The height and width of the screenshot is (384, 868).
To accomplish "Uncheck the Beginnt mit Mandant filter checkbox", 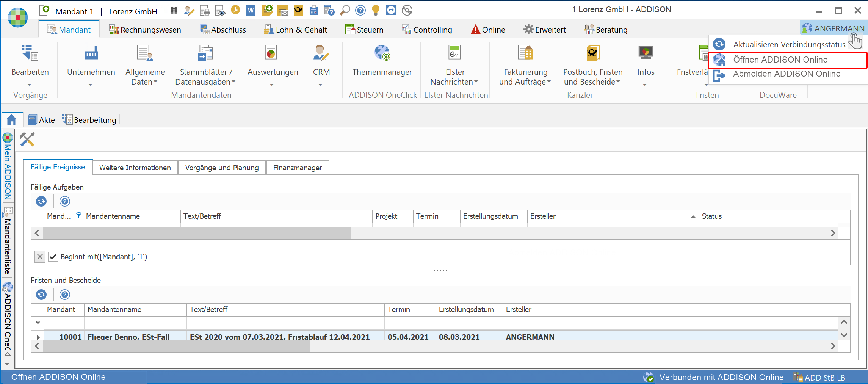I will pos(53,257).
